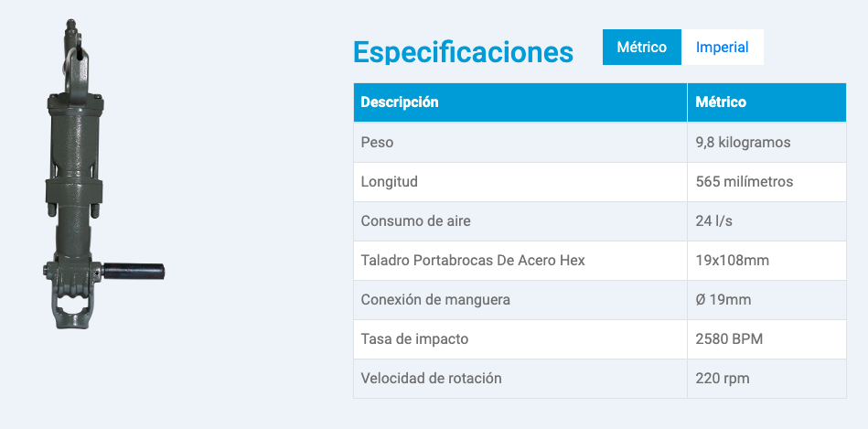Screen dimensions: 868x429
Task: Select the Conexión de manguera row
Action: click(600, 299)
